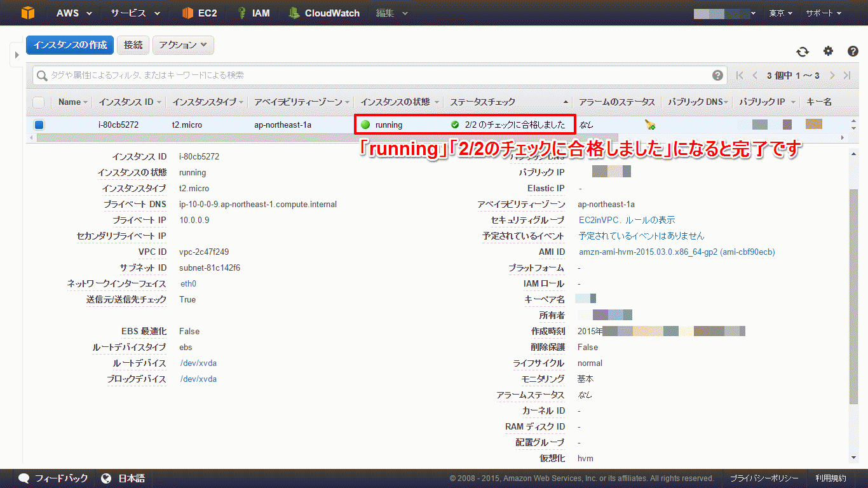This screenshot has width=868, height=488.
Task: Click the ap-northeast-1a cell in instance row
Action: pyautogui.click(x=283, y=125)
